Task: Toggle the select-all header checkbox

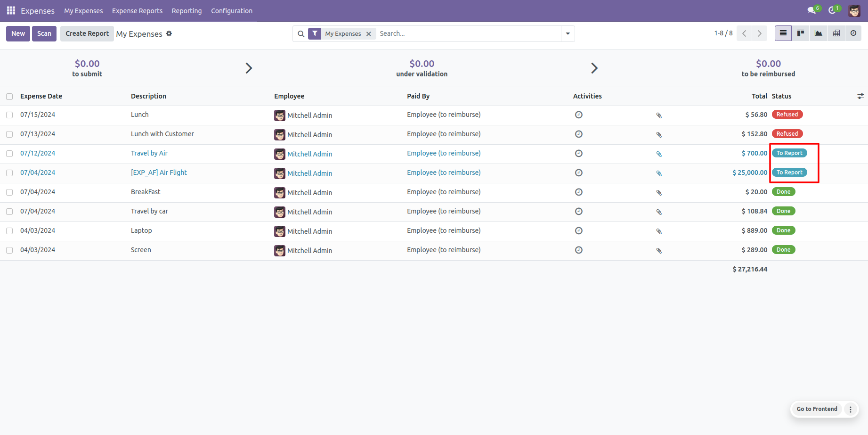Action: [x=9, y=97]
